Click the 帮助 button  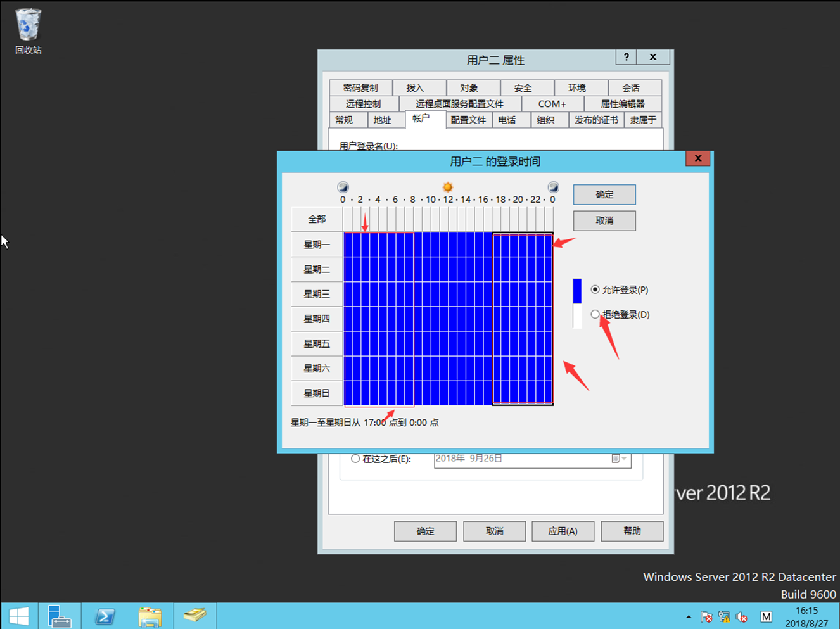click(x=632, y=531)
